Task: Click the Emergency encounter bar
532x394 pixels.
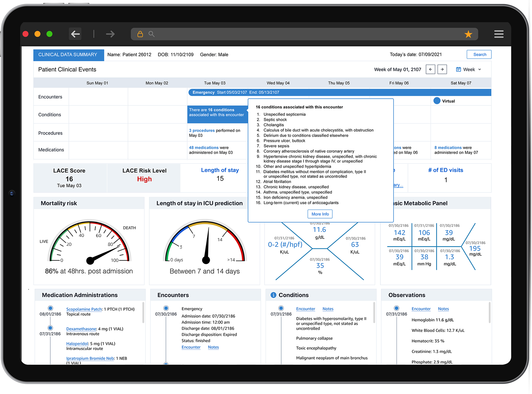Action: 339,92
